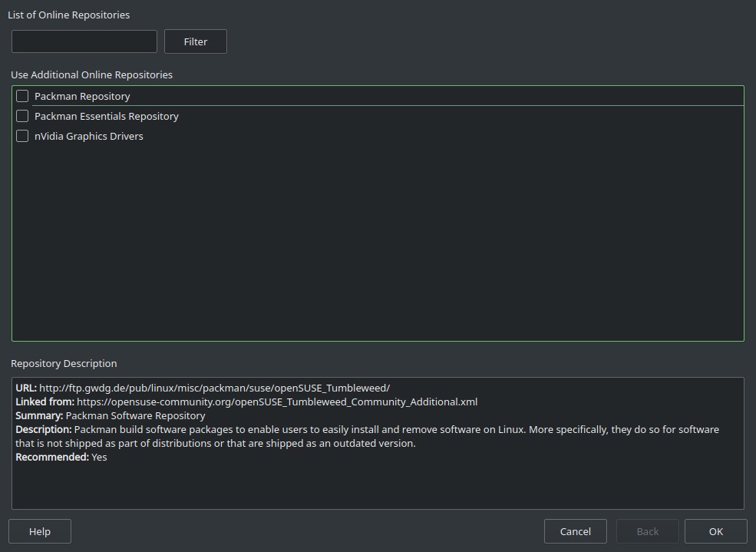The image size is (756, 552).
Task: Confirm with the OK button
Action: (x=715, y=531)
